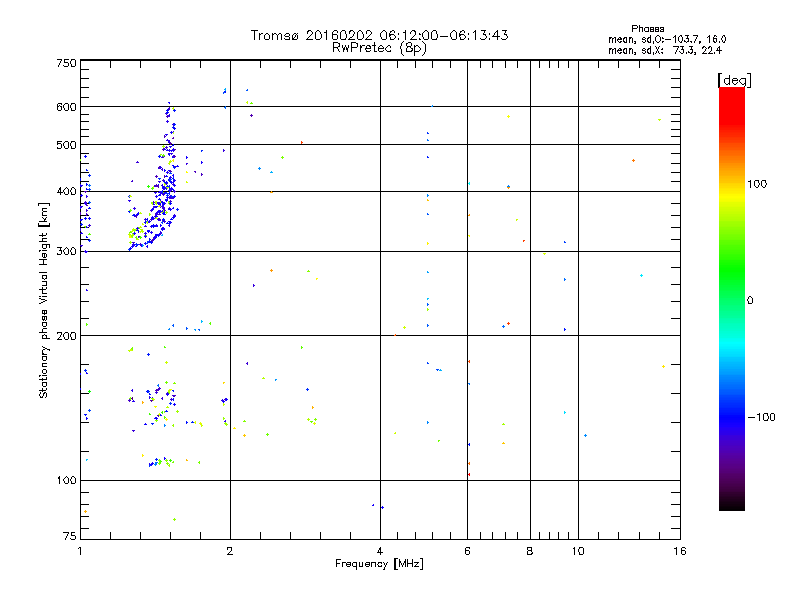Click the plot title 'Tromsø 20160202 06:12:00-06:13:43'

pos(379,35)
